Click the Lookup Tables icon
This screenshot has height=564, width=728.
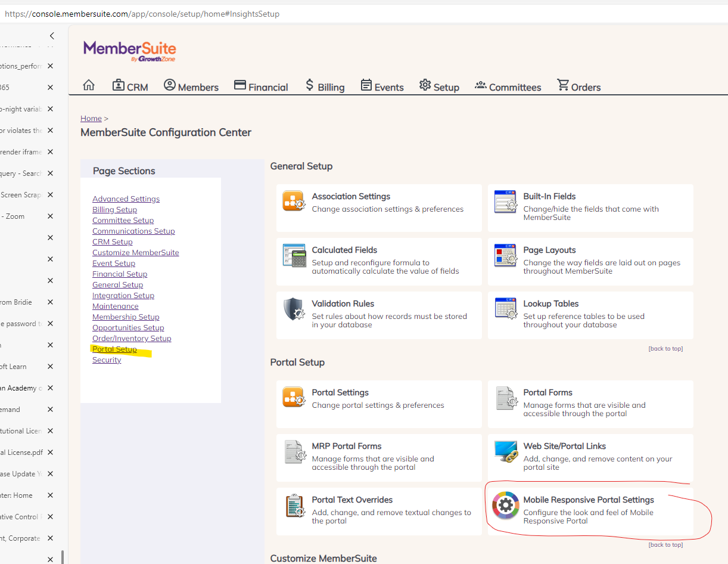[x=506, y=309]
